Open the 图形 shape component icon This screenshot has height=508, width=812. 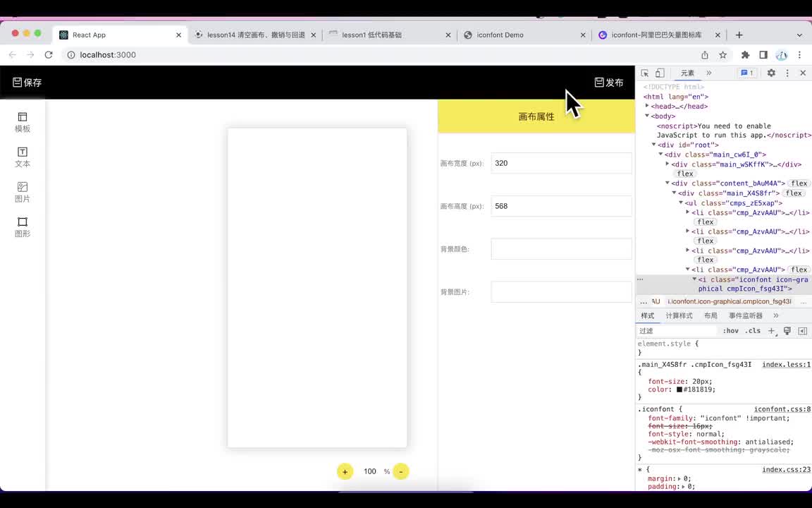pyautogui.click(x=23, y=227)
